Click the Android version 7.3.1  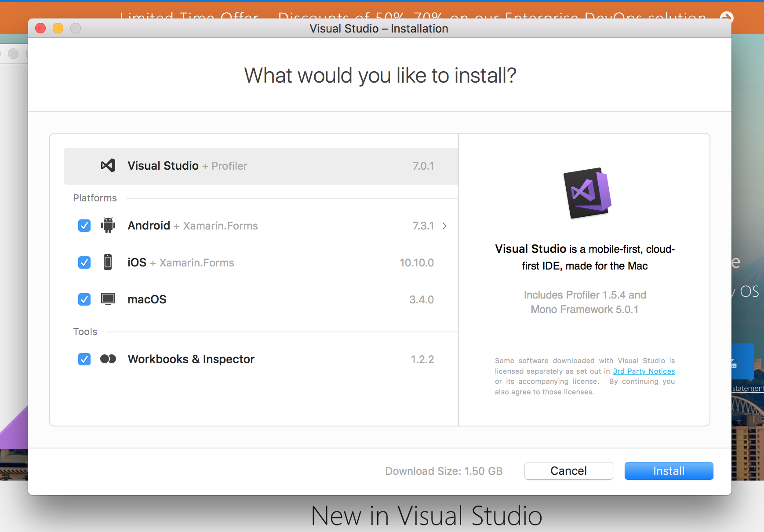click(423, 226)
